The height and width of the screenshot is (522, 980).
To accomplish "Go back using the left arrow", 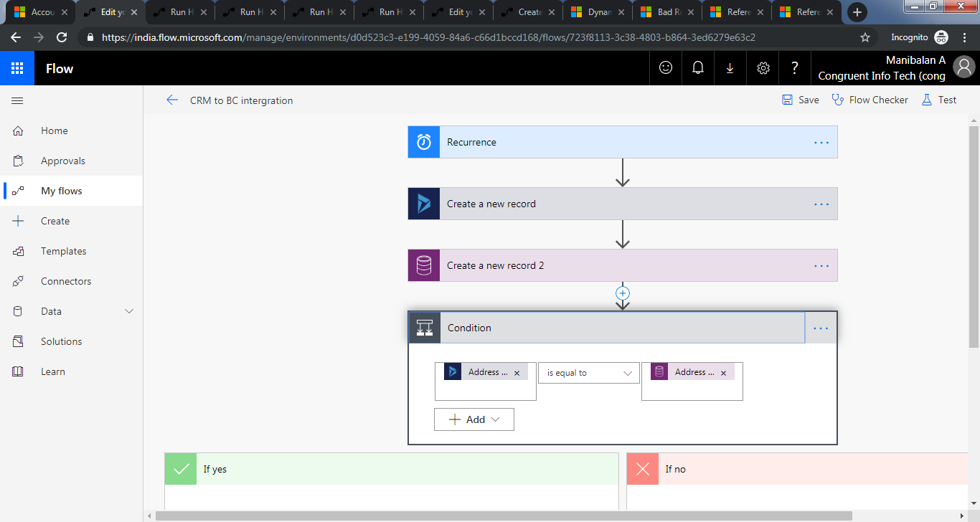I will pos(172,100).
